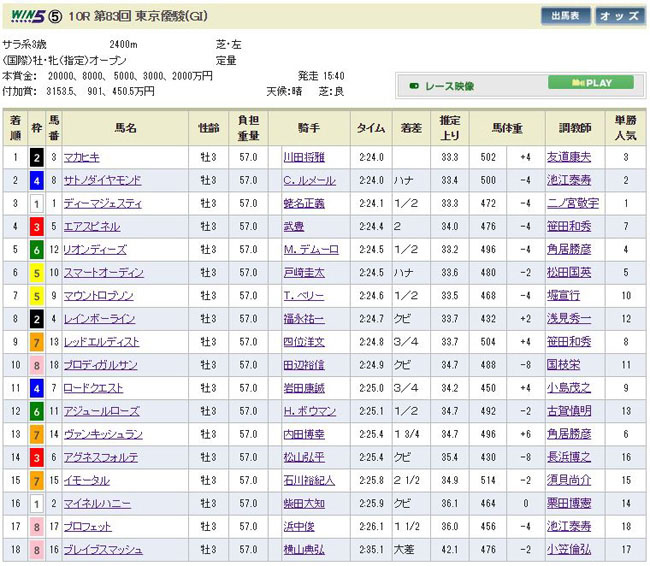Screen dimensions: 650x566
Task: Click the yellow frame 5 badge beside スマートオーディン
Action: (37, 272)
